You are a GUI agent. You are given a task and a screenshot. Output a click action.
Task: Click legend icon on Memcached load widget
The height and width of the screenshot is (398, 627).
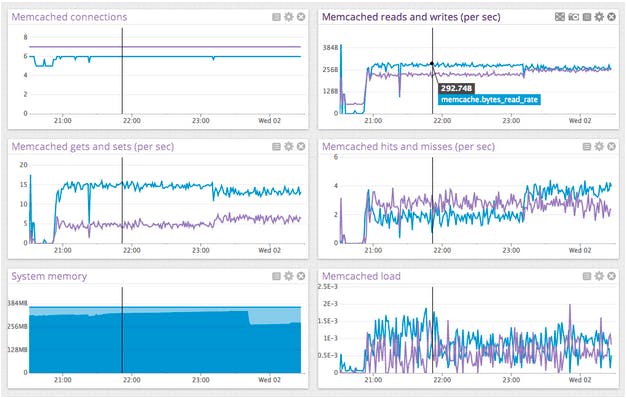[x=587, y=276]
